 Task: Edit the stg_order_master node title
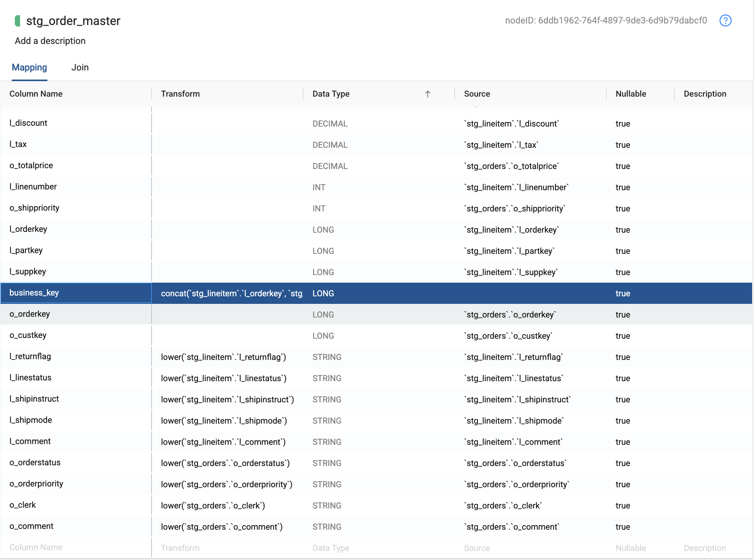click(x=73, y=21)
